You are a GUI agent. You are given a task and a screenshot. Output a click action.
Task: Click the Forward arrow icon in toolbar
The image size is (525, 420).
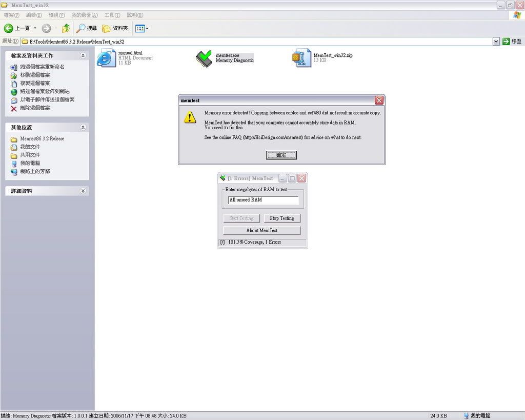pyautogui.click(x=46, y=29)
